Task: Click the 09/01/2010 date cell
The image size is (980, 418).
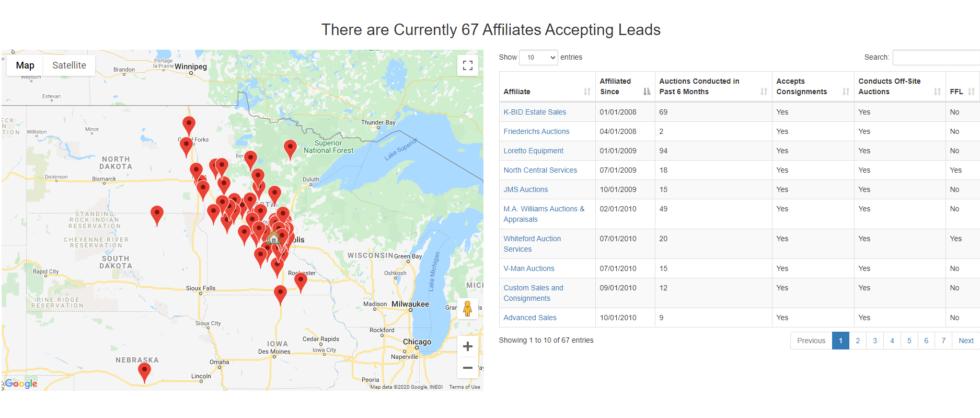Action: tap(625, 293)
